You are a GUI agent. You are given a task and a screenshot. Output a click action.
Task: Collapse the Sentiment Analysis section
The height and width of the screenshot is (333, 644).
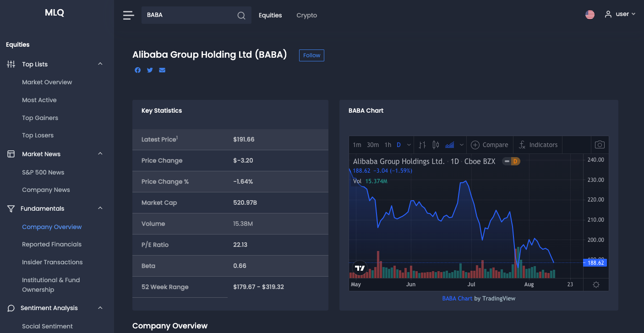coord(100,308)
